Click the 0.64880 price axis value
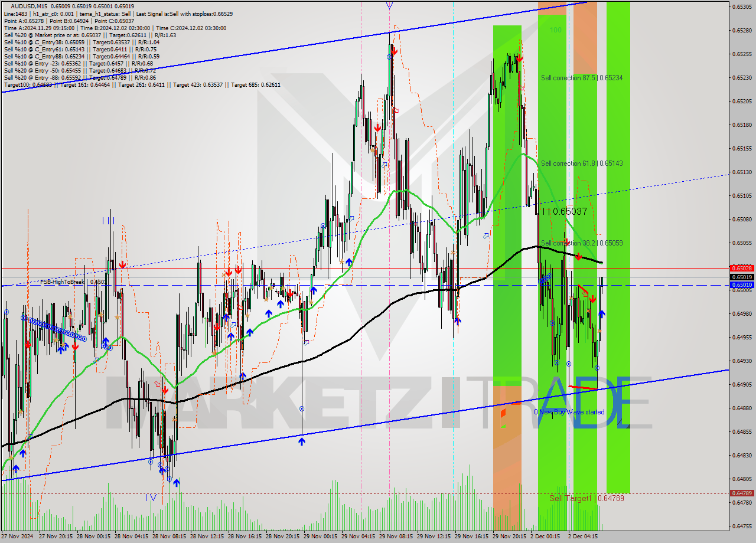 [742, 408]
